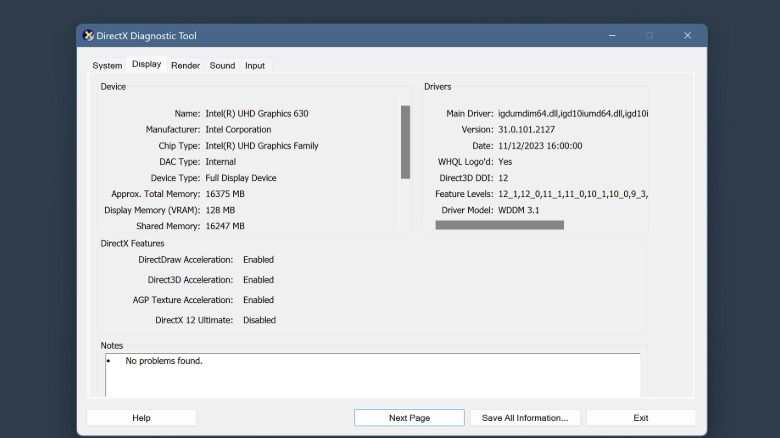Click the DirectX 12 Ultimate "Disabled" value
The image size is (780, 438).
(x=259, y=320)
